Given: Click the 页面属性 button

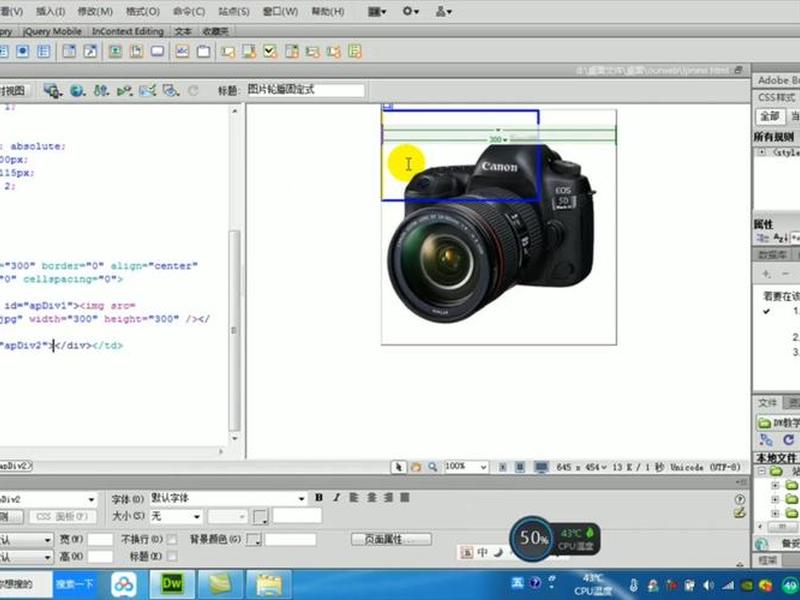Looking at the screenshot, I should point(391,539).
